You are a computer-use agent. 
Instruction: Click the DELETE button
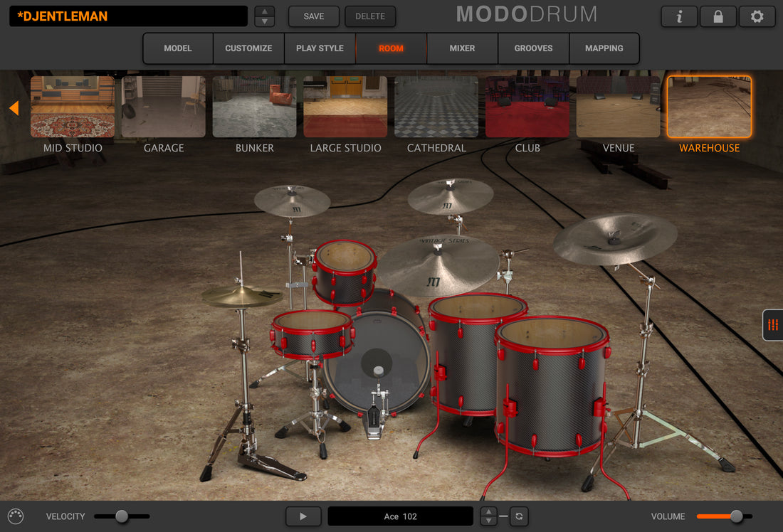[370, 16]
